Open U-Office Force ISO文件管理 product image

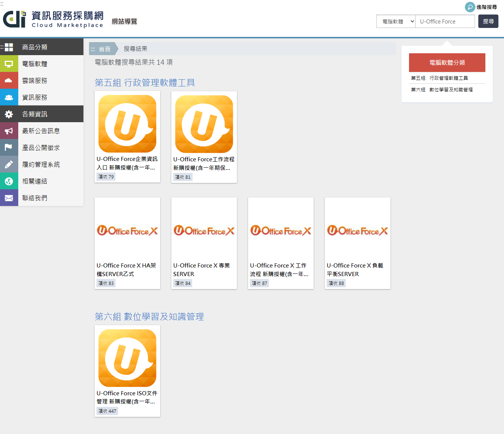(x=127, y=358)
